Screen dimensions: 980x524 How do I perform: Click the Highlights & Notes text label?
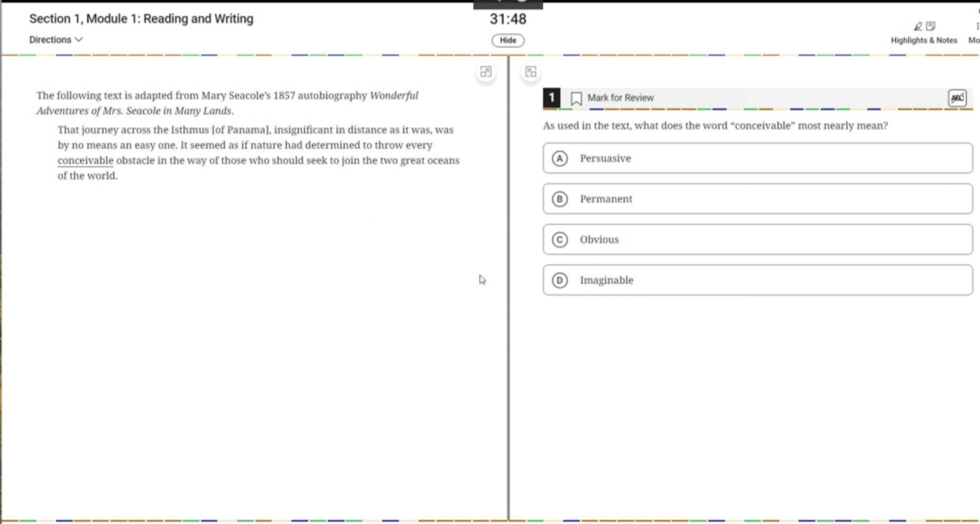[x=924, y=40]
